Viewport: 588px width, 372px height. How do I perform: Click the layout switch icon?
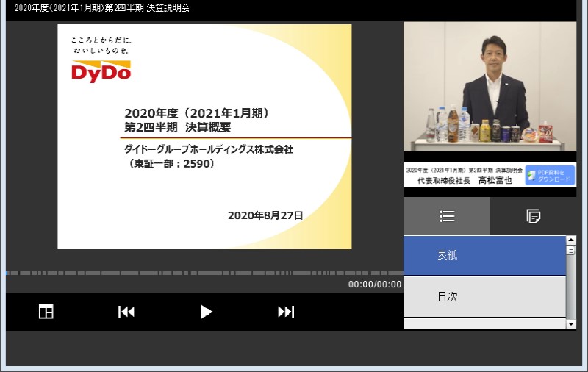46,312
